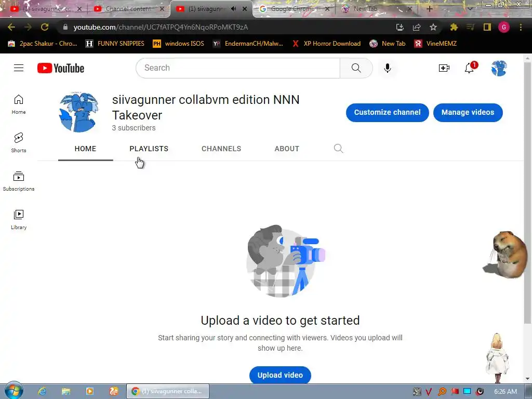View site info via padlock icon
532x399 pixels.
(x=65, y=27)
